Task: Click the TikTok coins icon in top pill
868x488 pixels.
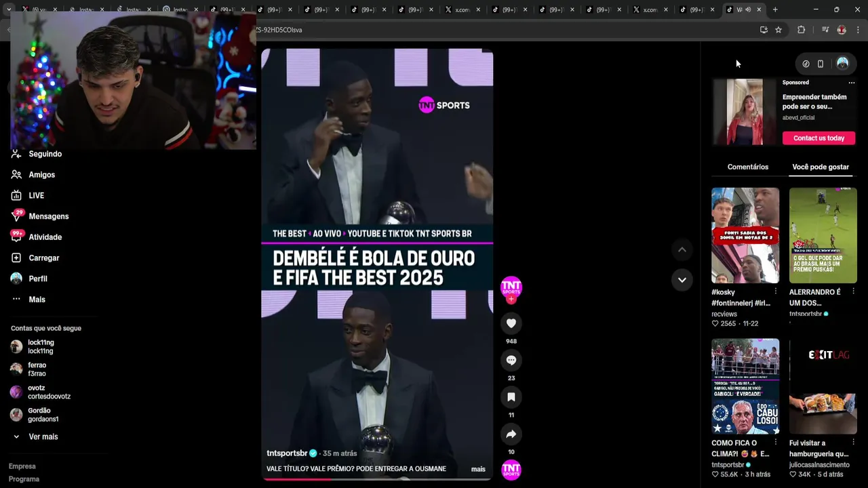Action: point(806,64)
